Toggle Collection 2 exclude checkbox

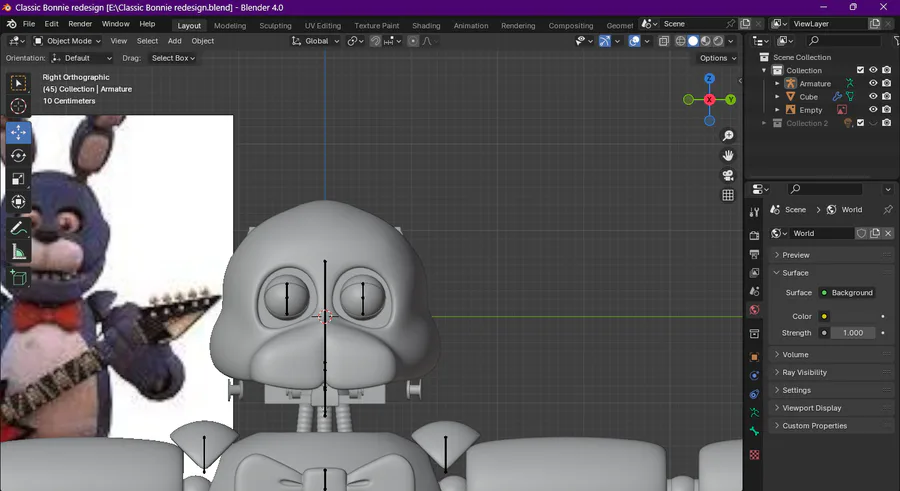pyautogui.click(x=860, y=123)
